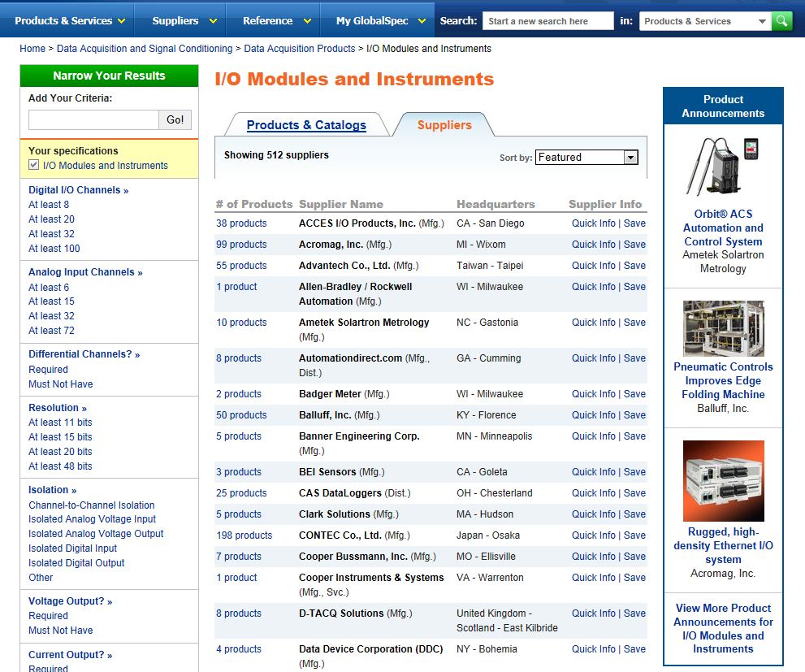Screen dimensions: 805x672
Task: Select Differential Channels Must Not Have
Action: click(61, 384)
